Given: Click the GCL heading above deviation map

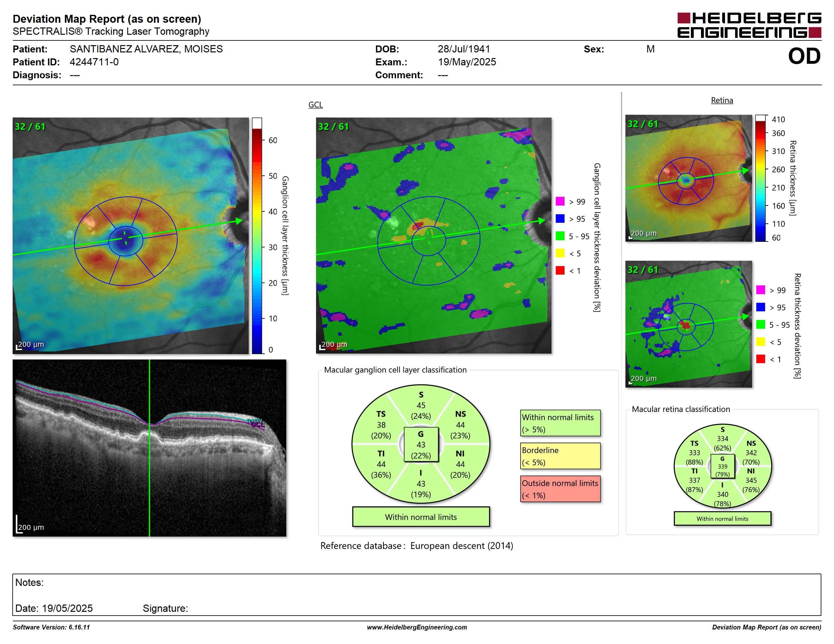Looking at the screenshot, I should (x=315, y=104).
